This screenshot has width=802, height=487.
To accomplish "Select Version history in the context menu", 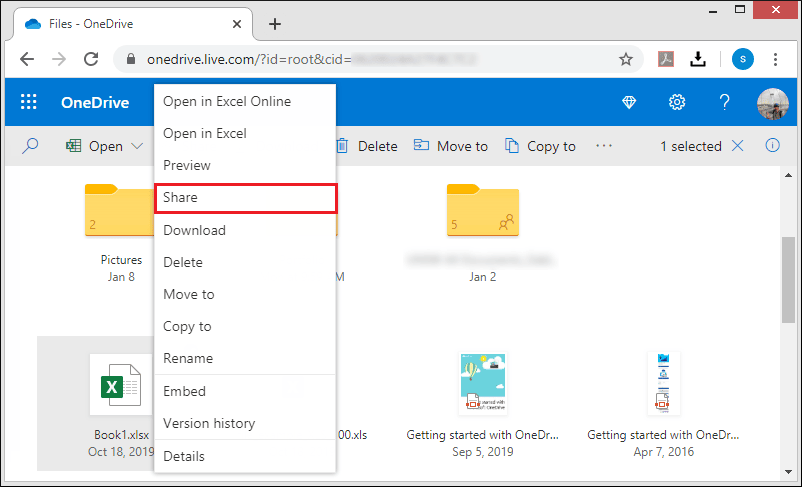I will click(245, 424).
